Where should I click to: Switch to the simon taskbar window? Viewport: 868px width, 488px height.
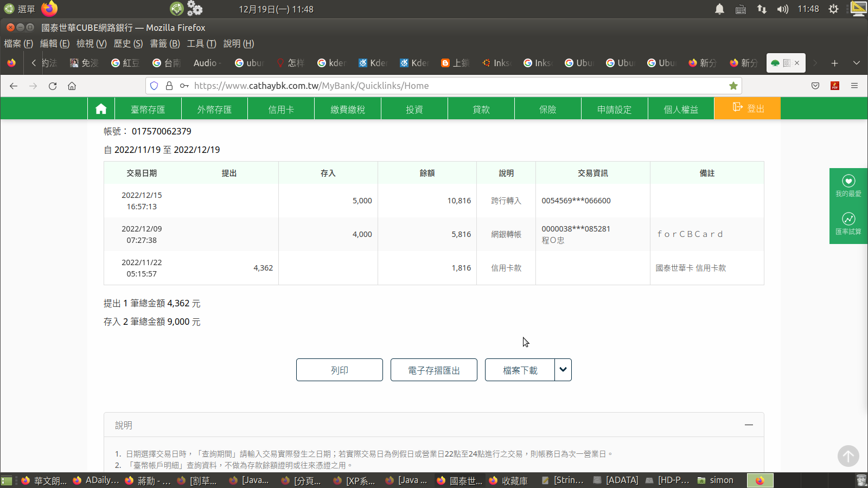point(716,480)
